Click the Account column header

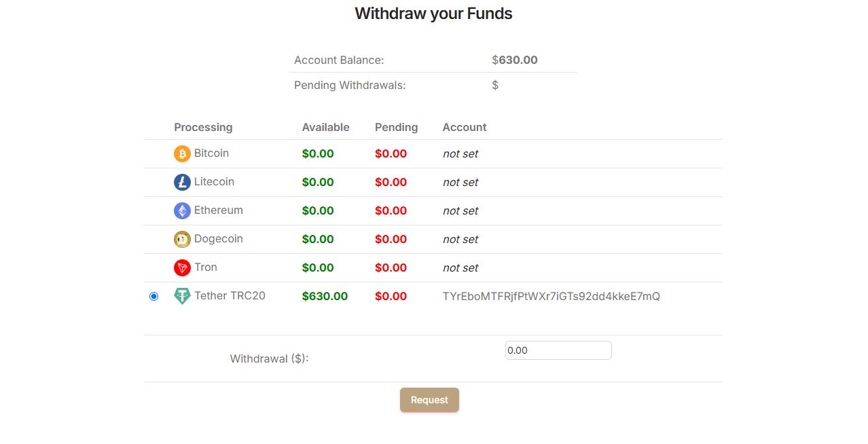tap(465, 127)
